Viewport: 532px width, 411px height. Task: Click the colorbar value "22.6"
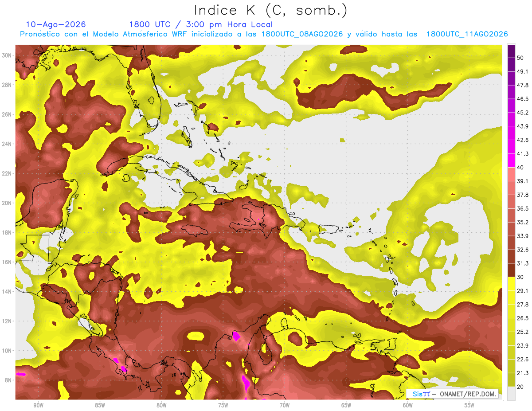(523, 360)
